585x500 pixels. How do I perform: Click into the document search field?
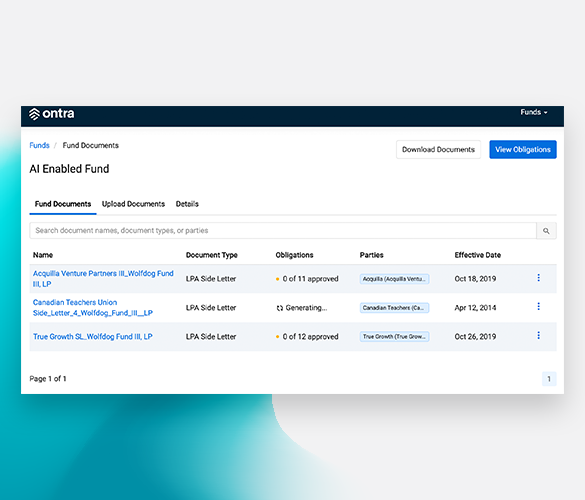pyautogui.click(x=283, y=231)
